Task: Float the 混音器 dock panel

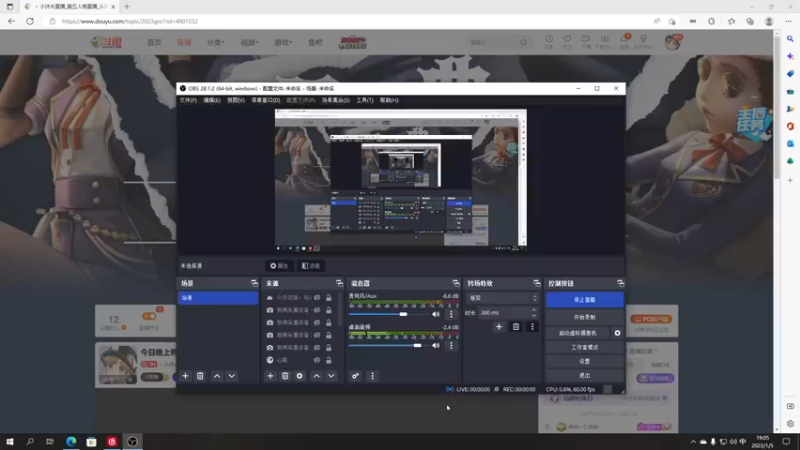Action: coord(456,283)
